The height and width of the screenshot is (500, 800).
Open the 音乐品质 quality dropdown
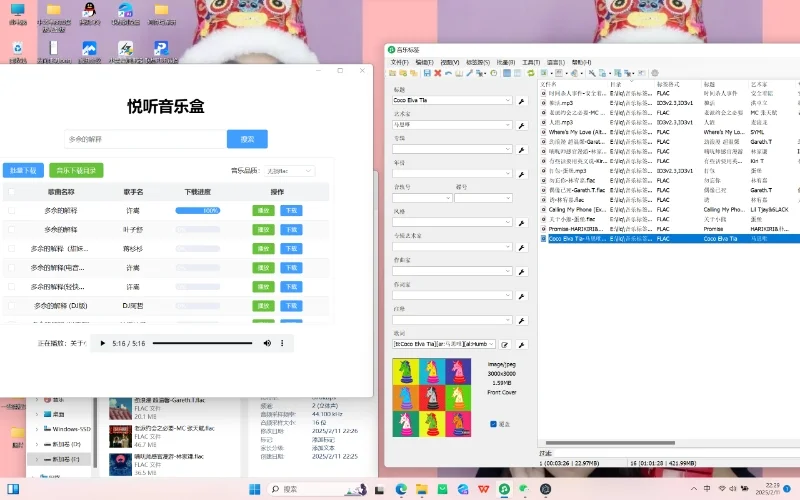tap(289, 171)
